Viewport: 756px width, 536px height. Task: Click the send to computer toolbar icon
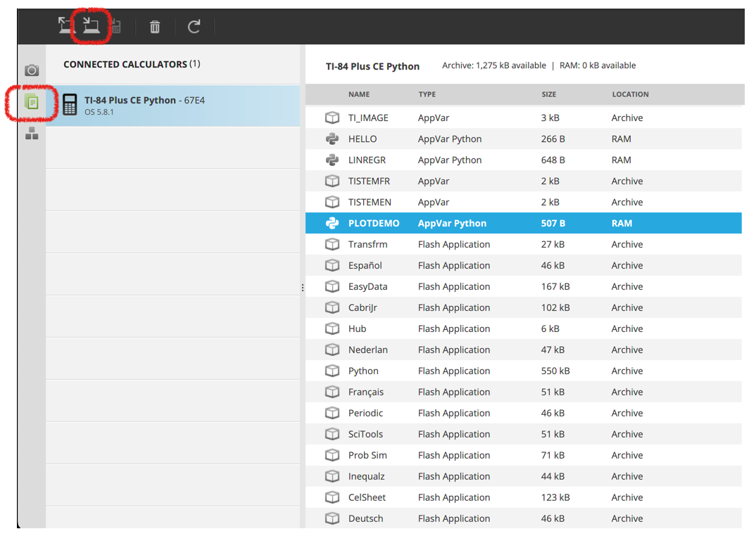pyautogui.click(x=91, y=25)
